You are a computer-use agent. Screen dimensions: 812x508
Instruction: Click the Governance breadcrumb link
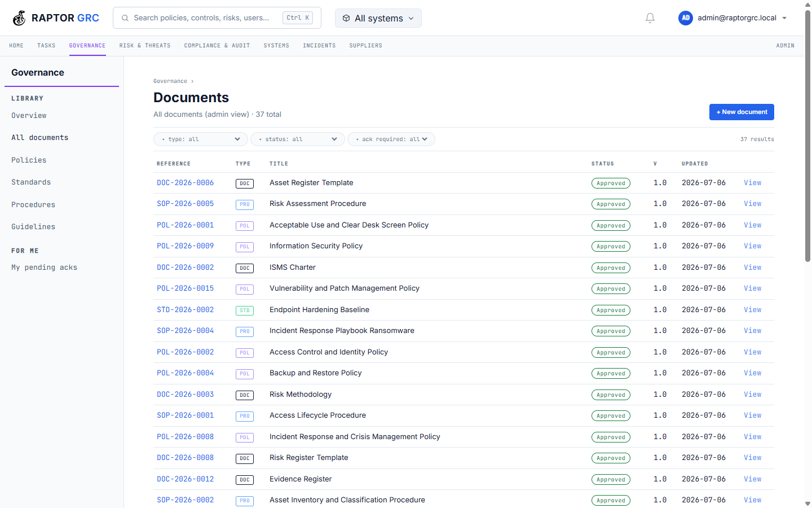pyautogui.click(x=170, y=81)
